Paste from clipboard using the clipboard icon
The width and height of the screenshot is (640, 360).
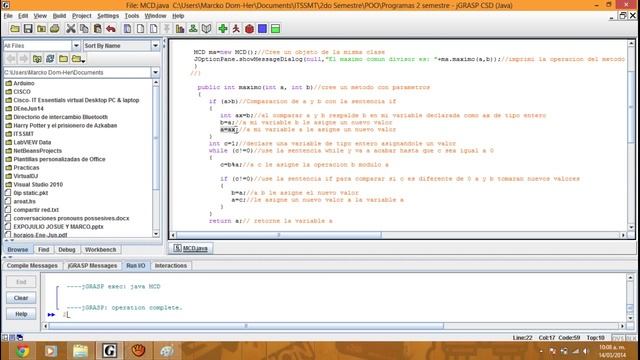click(97, 29)
